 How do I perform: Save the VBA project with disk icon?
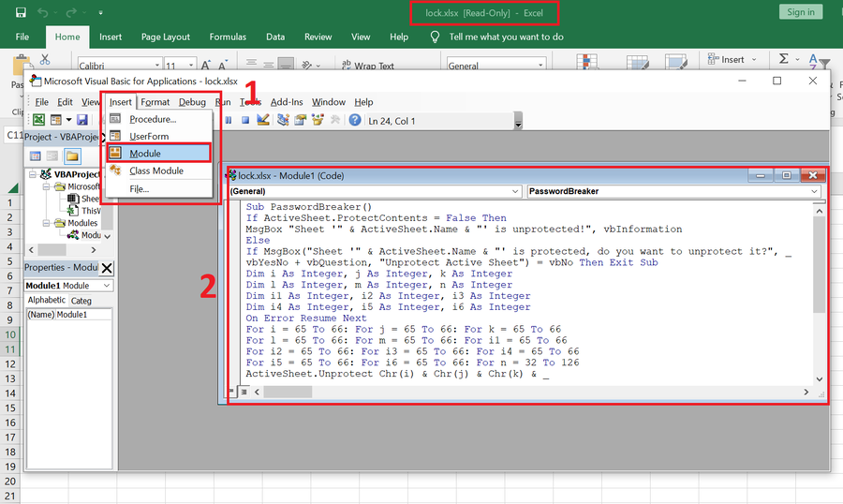tap(81, 120)
